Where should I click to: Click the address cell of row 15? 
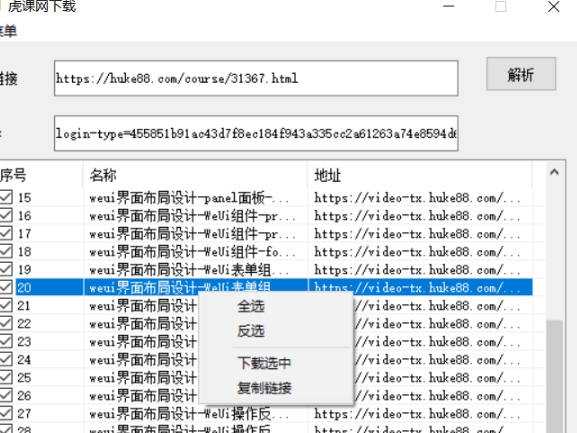click(420, 198)
